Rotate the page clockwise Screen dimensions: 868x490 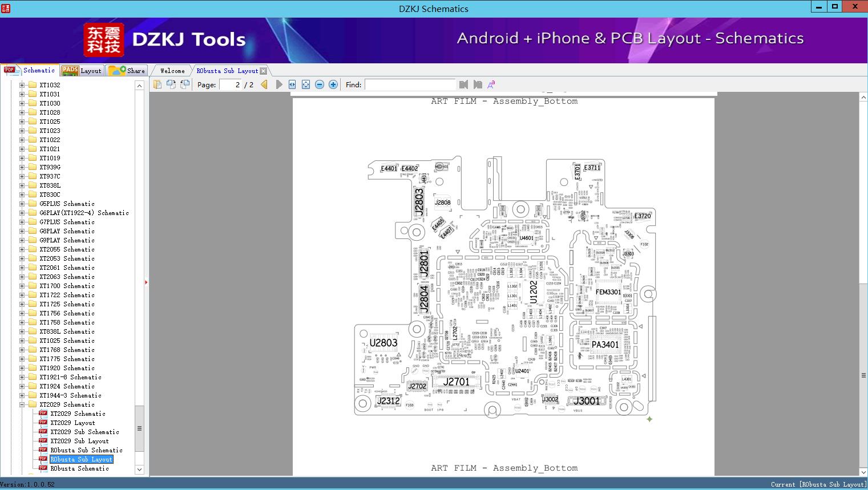click(x=171, y=84)
